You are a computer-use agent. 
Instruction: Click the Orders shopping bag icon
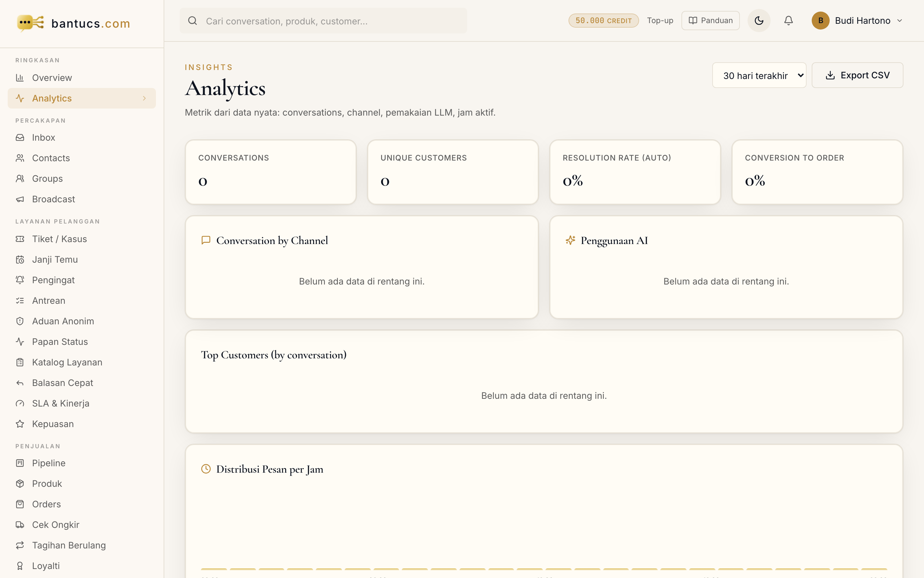(x=20, y=504)
